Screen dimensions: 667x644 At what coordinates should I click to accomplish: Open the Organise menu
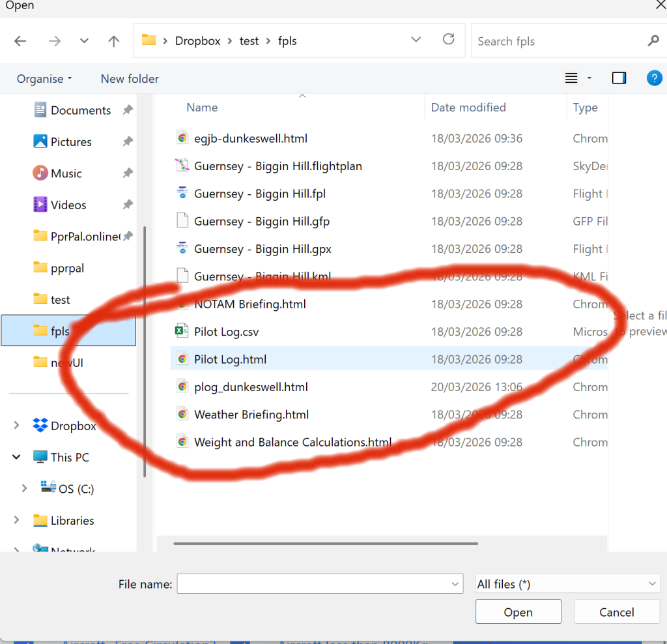click(x=44, y=79)
